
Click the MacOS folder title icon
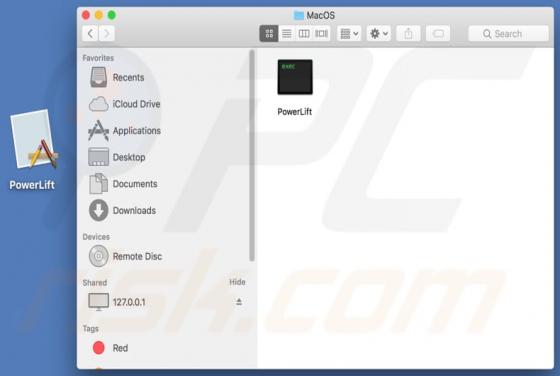pos(299,15)
